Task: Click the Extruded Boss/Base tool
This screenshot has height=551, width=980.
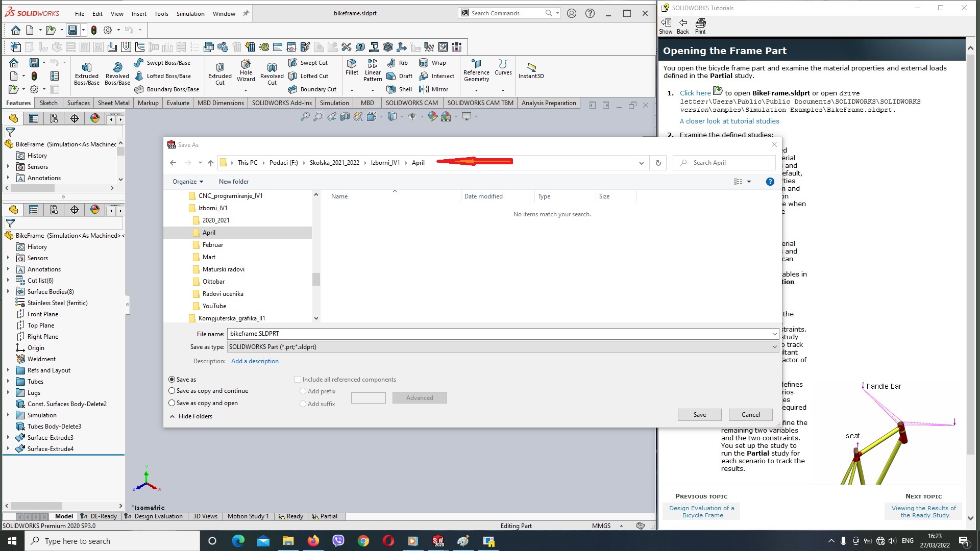Action: 86,74
